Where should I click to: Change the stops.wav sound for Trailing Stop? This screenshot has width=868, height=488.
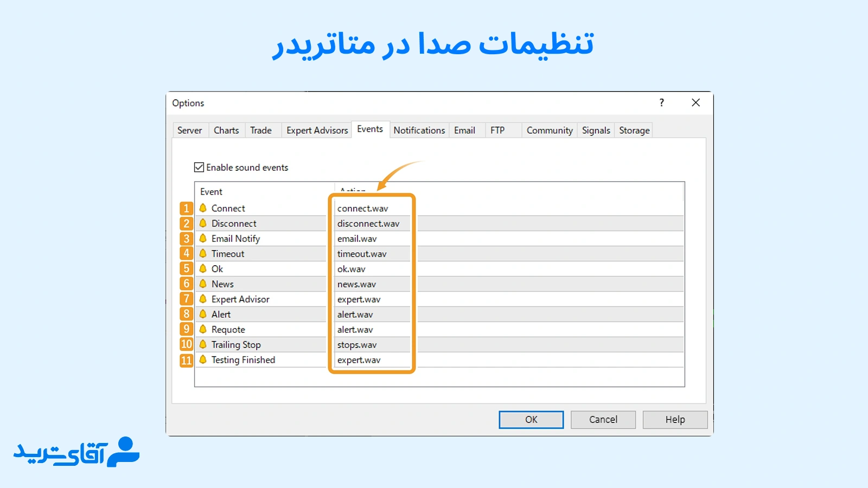coord(358,344)
